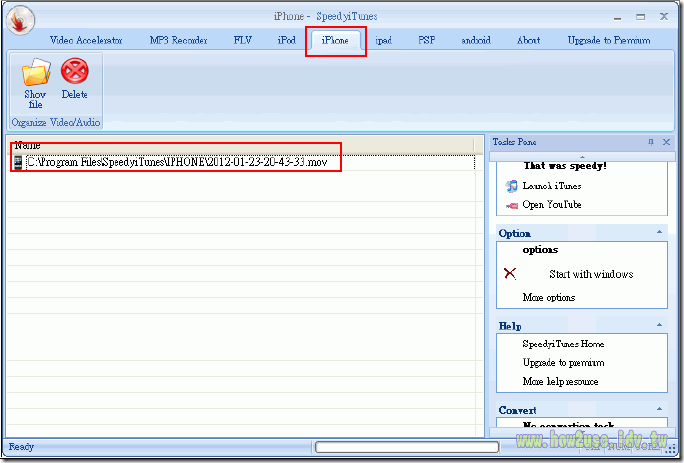
Task: Select the Upgrade to Premium tab
Action: (x=608, y=41)
